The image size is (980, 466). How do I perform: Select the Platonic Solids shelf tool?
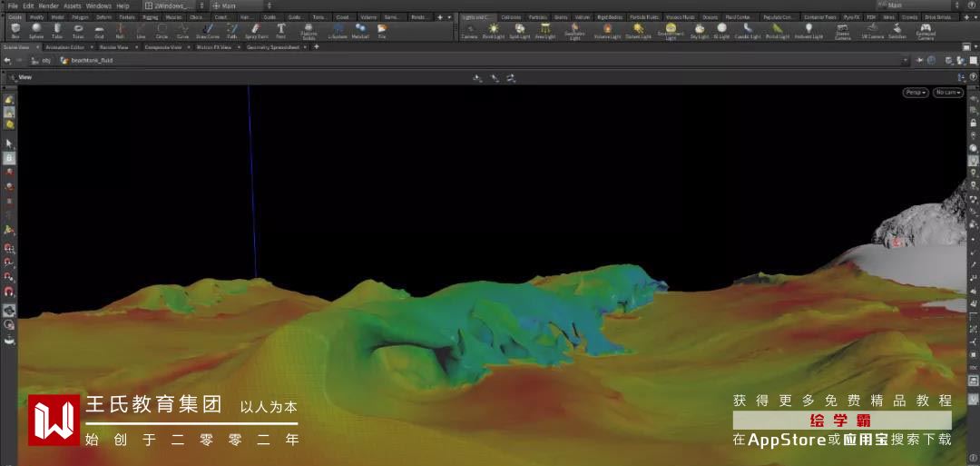pos(309,31)
